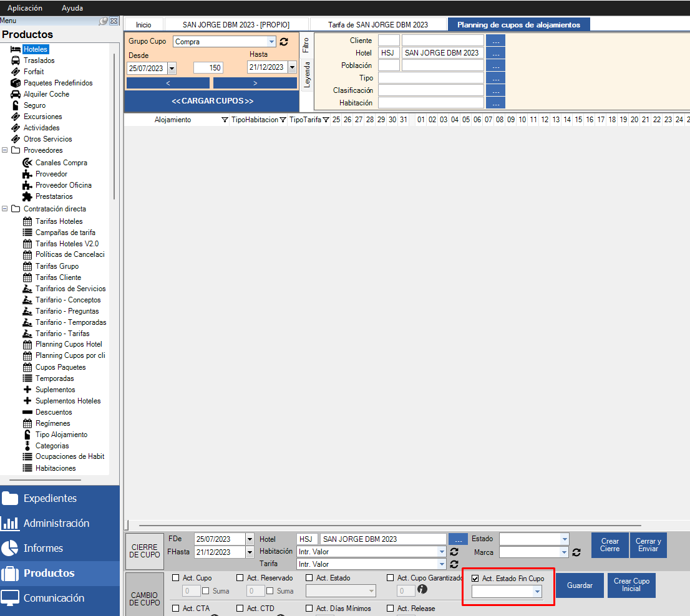690x616 pixels.
Task: Open the Grupo Cupo dropdown
Action: (x=271, y=42)
